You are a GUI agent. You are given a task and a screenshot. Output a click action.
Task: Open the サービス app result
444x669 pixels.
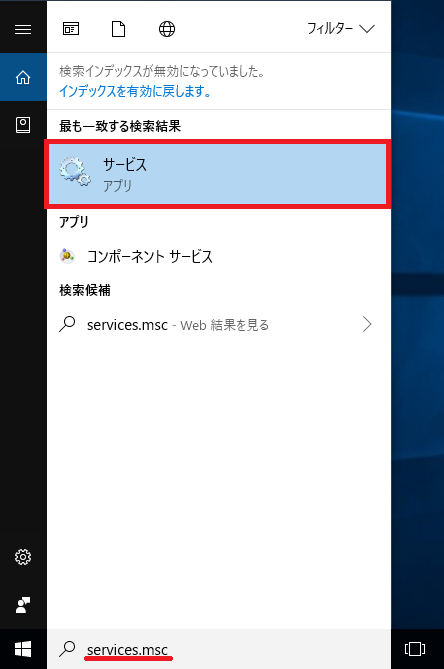pyautogui.click(x=218, y=174)
